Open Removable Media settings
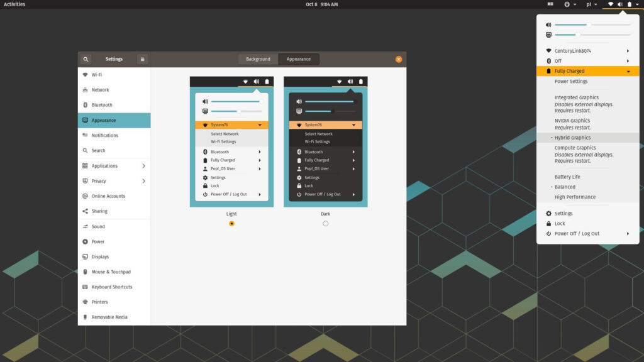The width and height of the screenshot is (644, 362). 114,317
